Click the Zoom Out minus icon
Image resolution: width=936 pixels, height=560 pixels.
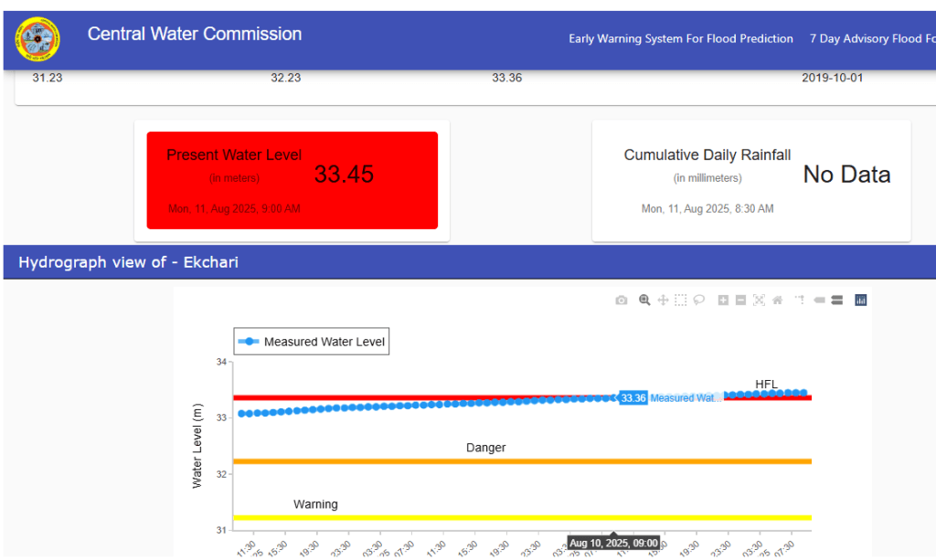point(740,300)
